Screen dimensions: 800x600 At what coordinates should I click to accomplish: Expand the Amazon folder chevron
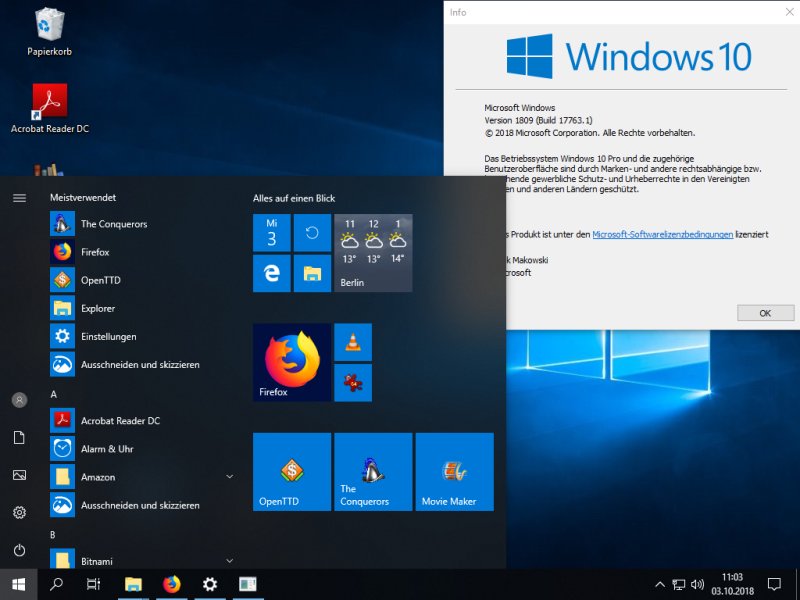pos(230,477)
